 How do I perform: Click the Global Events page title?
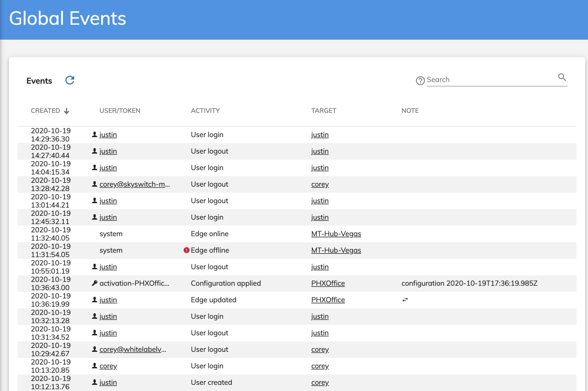68,18
